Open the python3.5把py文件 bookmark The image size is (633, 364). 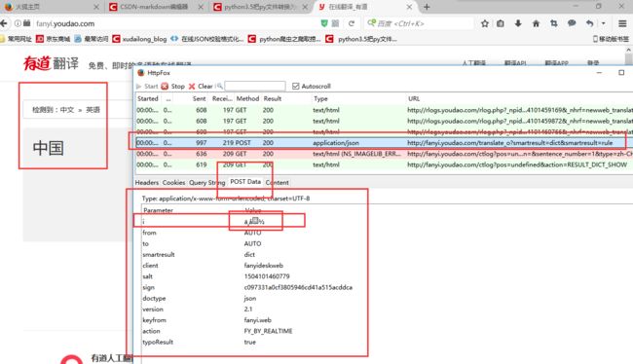(x=361, y=39)
